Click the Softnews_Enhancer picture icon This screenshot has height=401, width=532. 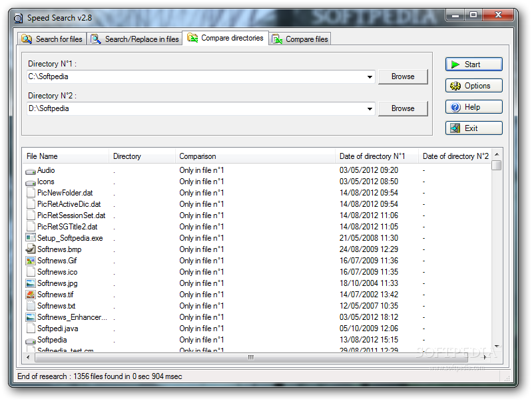[31, 317]
